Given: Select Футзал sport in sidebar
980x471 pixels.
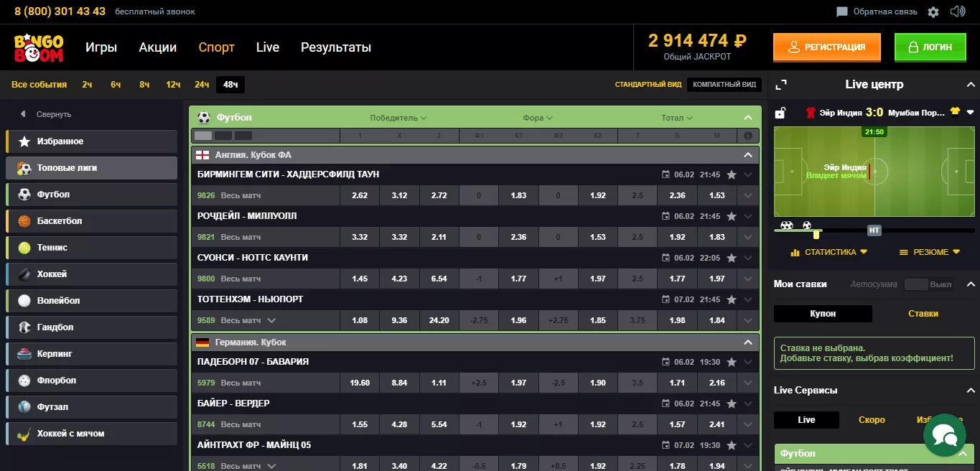Looking at the screenshot, I should (92, 407).
